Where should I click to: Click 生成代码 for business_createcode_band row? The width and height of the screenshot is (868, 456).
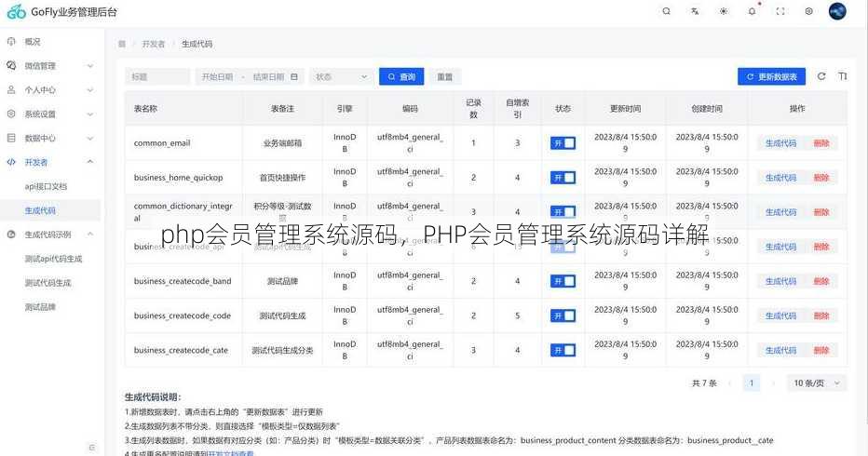click(780, 281)
